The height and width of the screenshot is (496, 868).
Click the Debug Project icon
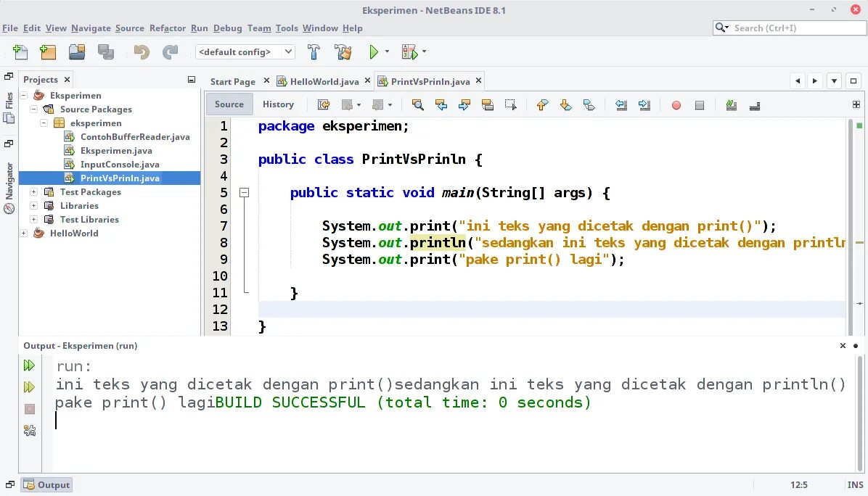coord(409,52)
